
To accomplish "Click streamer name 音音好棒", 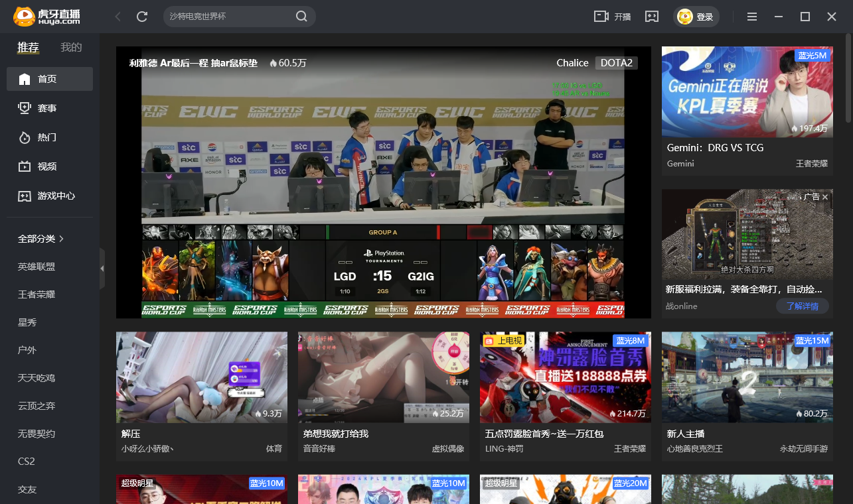I will point(319,449).
